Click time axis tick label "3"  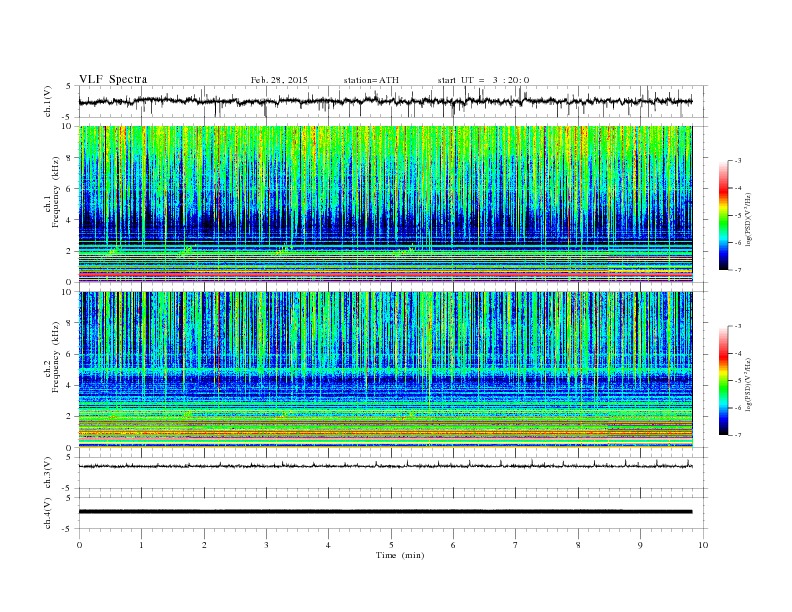266,545
